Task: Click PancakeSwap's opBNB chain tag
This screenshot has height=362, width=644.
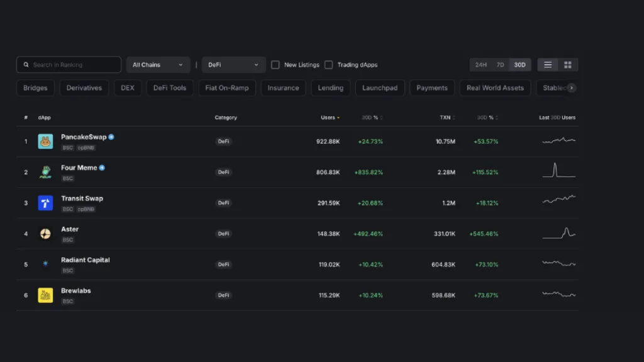Action: (x=86, y=148)
